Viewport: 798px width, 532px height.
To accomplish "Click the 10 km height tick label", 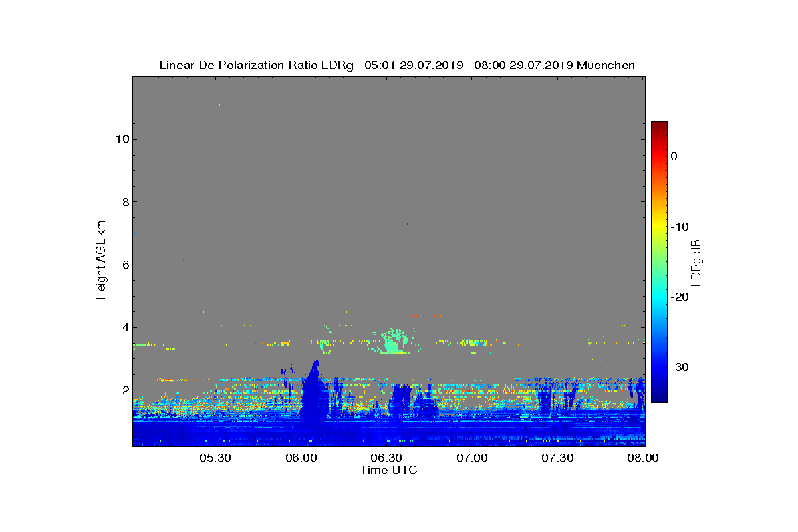I will click(x=122, y=139).
